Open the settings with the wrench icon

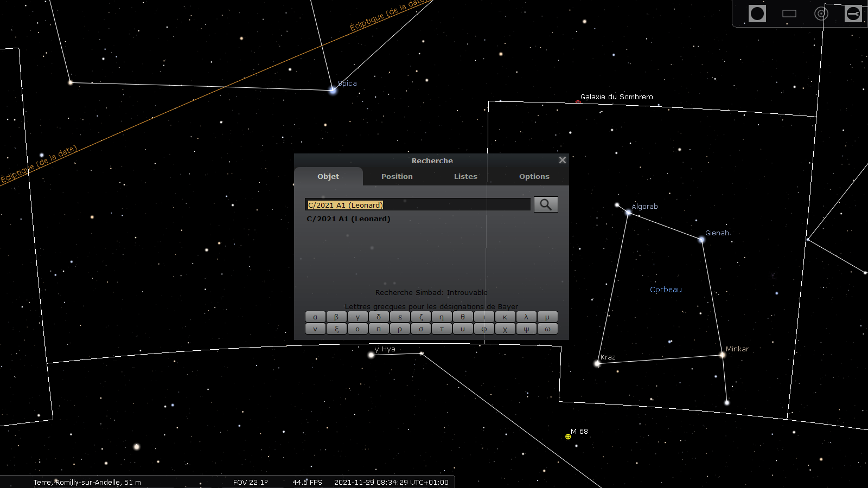(853, 14)
